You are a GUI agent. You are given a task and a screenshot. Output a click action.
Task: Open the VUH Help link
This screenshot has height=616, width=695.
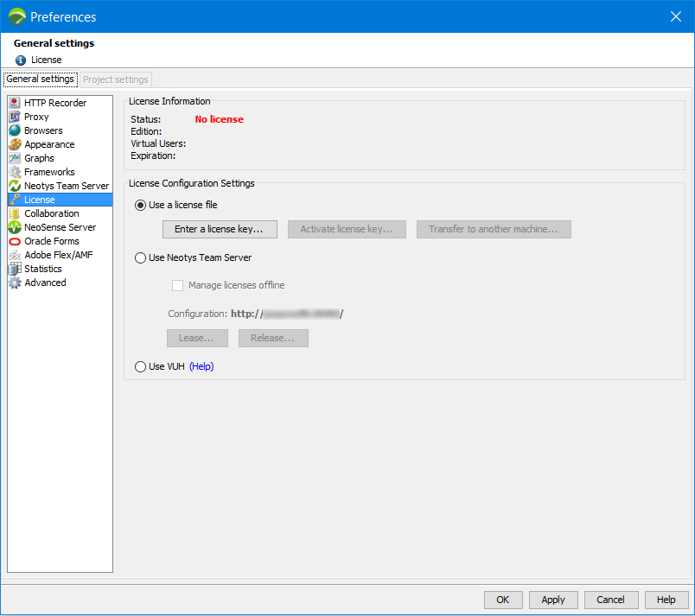tap(201, 366)
